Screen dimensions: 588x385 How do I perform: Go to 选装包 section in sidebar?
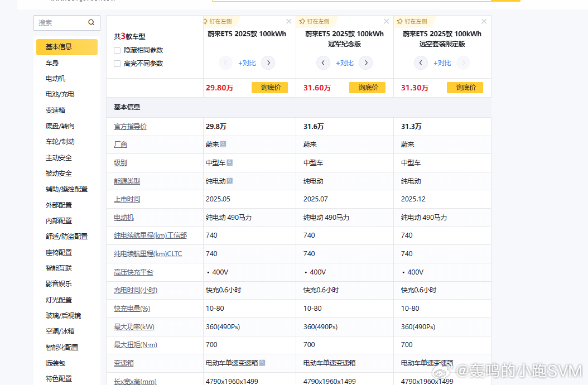55,363
